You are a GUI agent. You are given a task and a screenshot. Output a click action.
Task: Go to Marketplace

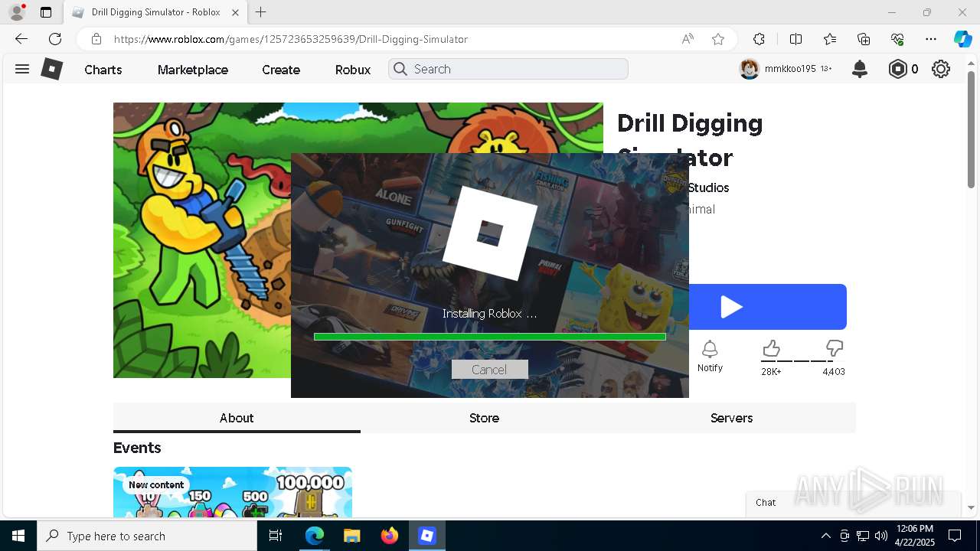coord(193,70)
